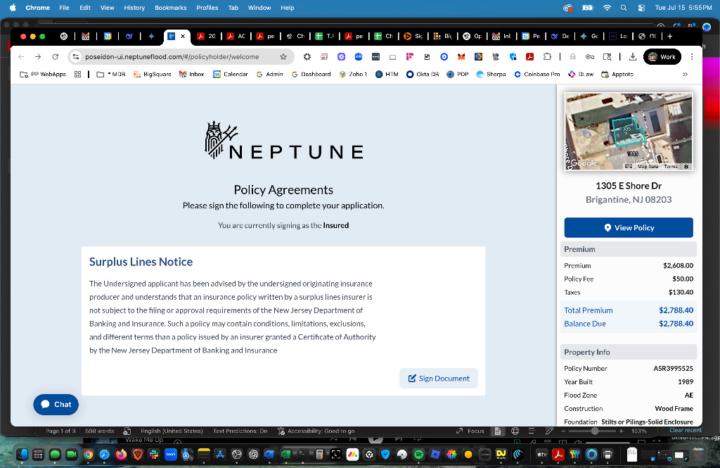The image size is (720, 468).
Task: Open Control Center in the menu bar
Action: point(641,8)
